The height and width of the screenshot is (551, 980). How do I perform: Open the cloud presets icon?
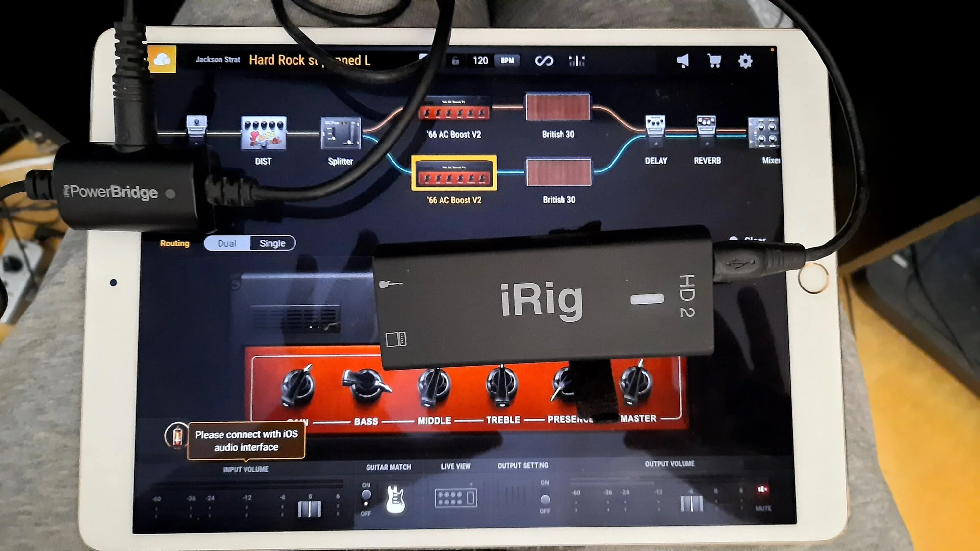coord(162,60)
